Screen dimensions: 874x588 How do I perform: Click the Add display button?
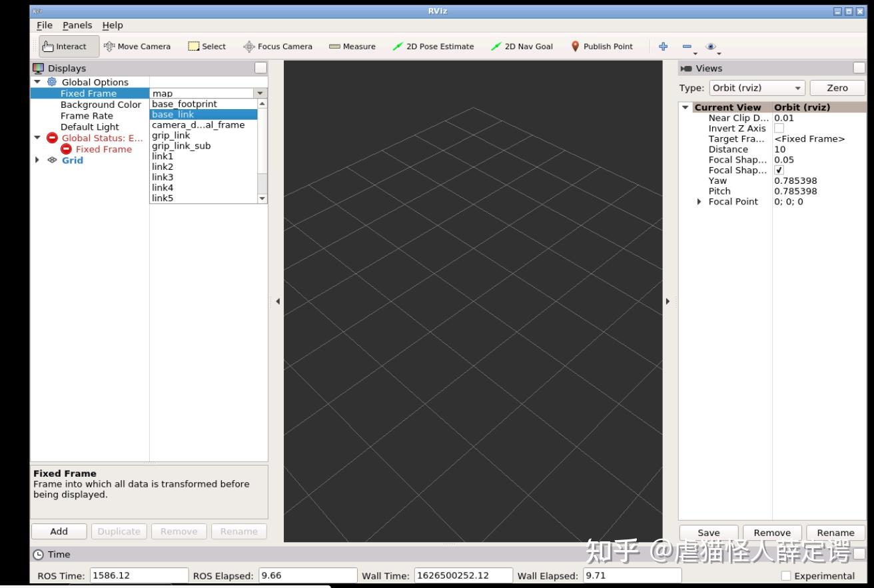tap(59, 531)
